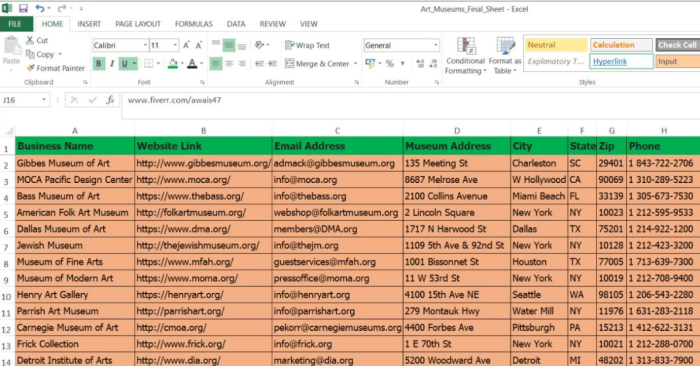Open the Name Box dropdown arrow
This screenshot has height=366, width=700.
point(44,100)
